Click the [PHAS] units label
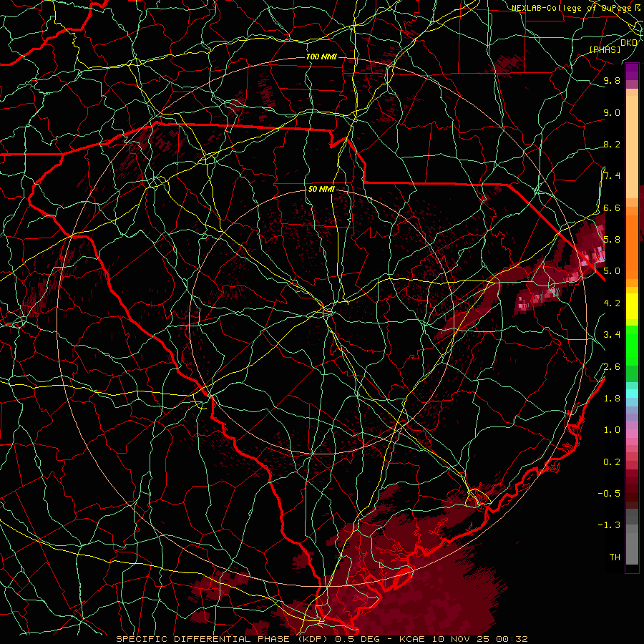 (605, 49)
